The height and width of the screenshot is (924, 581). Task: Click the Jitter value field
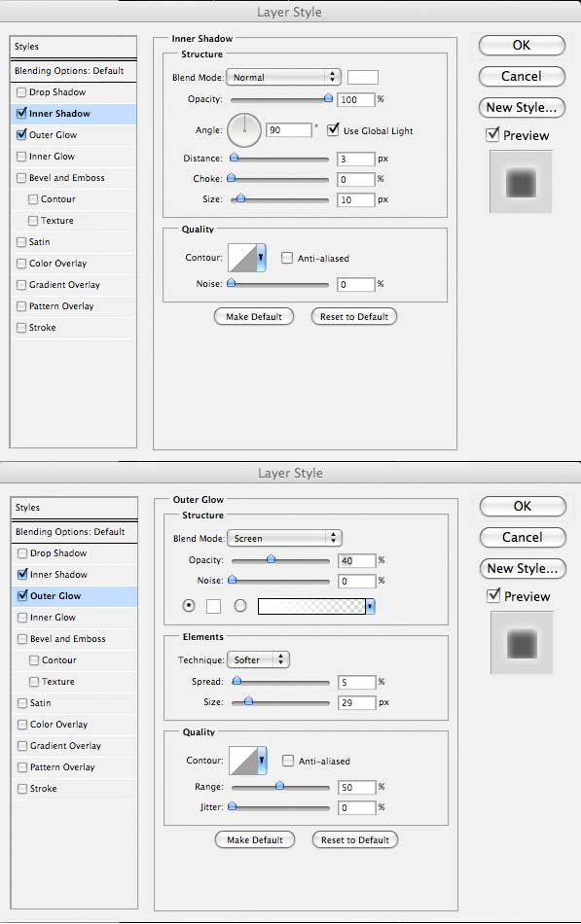357,808
